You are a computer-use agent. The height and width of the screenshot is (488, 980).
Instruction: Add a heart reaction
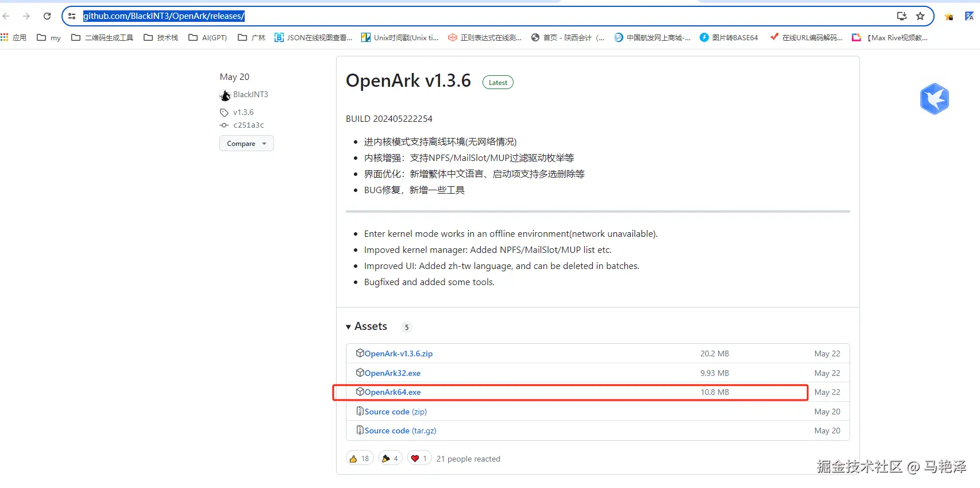[x=419, y=459]
